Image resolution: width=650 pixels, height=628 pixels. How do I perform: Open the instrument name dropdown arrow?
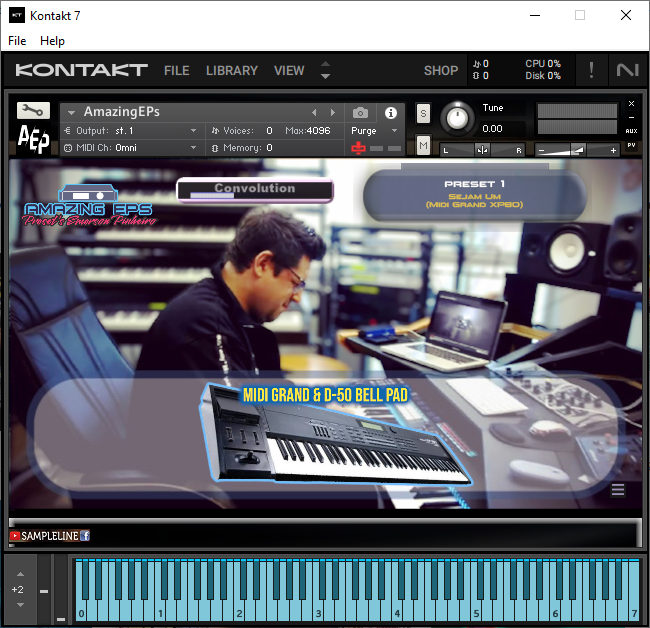pyautogui.click(x=71, y=112)
